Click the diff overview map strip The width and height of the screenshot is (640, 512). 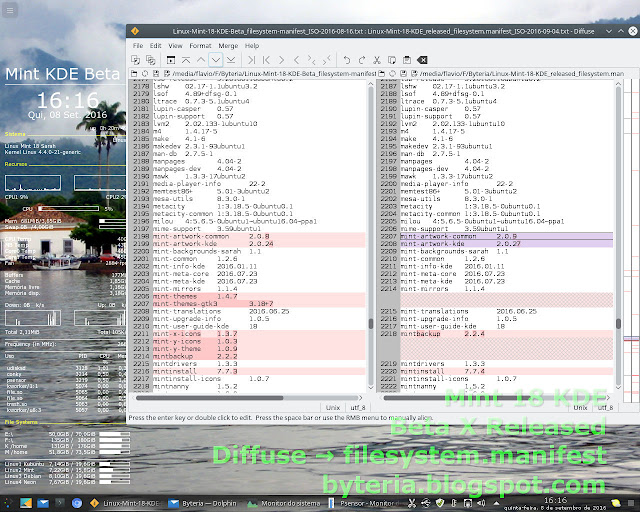[x=631, y=241]
